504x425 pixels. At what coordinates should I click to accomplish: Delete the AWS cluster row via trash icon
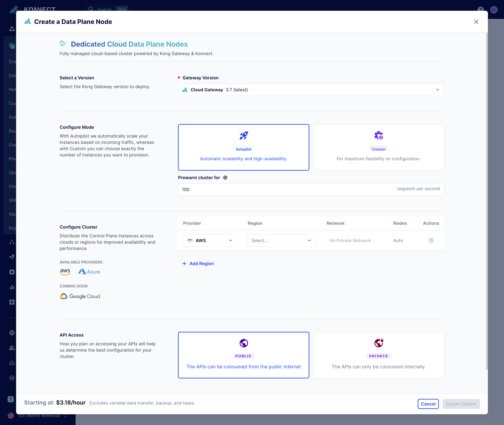(431, 241)
